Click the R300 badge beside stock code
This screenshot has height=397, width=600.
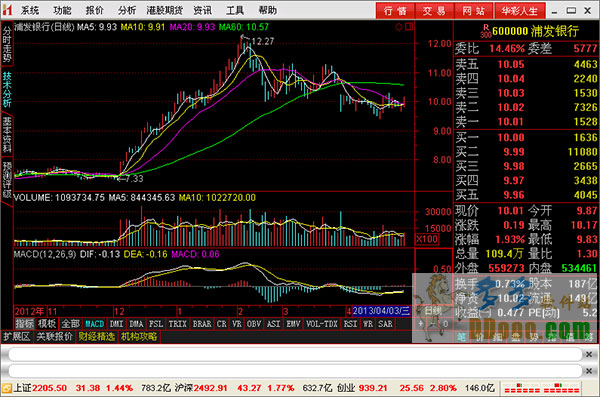tap(486, 31)
